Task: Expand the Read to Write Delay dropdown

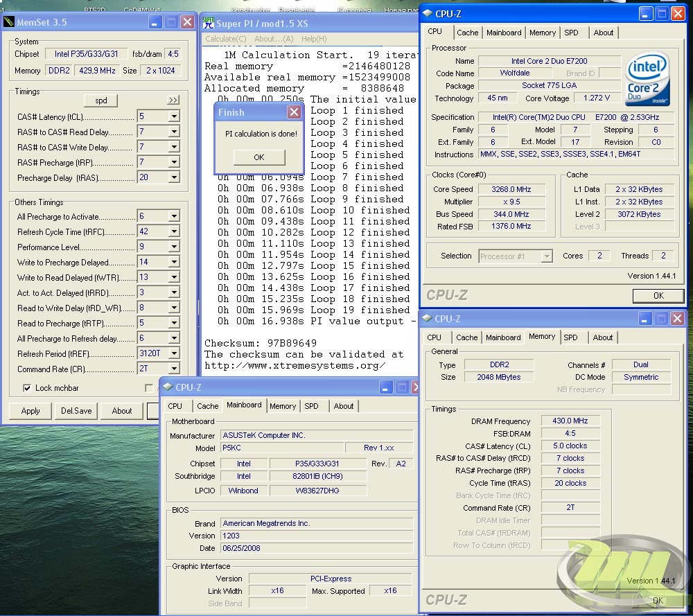Action: tap(174, 308)
